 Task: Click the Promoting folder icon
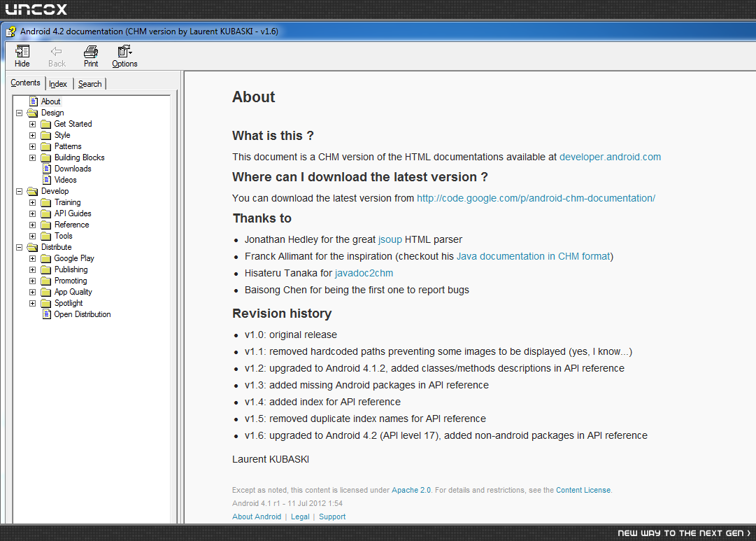pos(45,281)
